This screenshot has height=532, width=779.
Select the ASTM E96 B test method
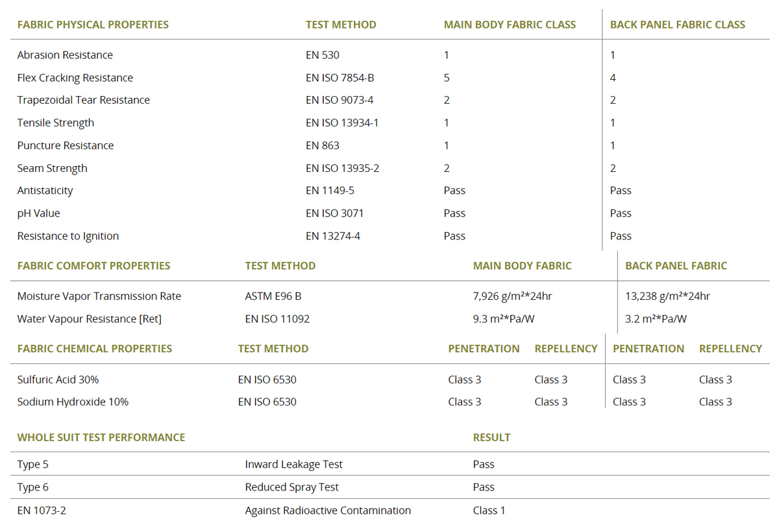[273, 296]
